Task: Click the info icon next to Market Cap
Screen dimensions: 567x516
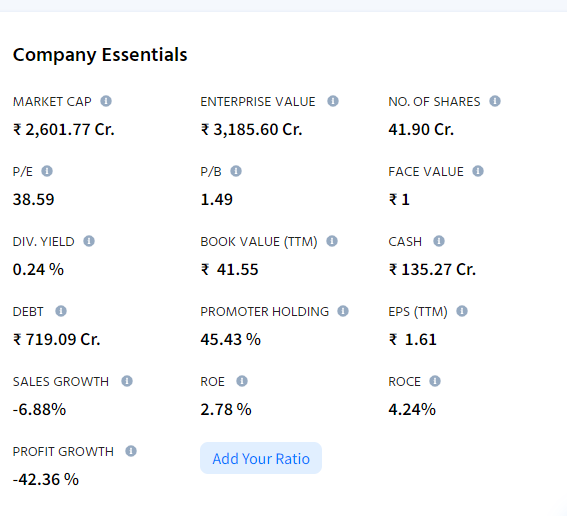Action: [106, 101]
